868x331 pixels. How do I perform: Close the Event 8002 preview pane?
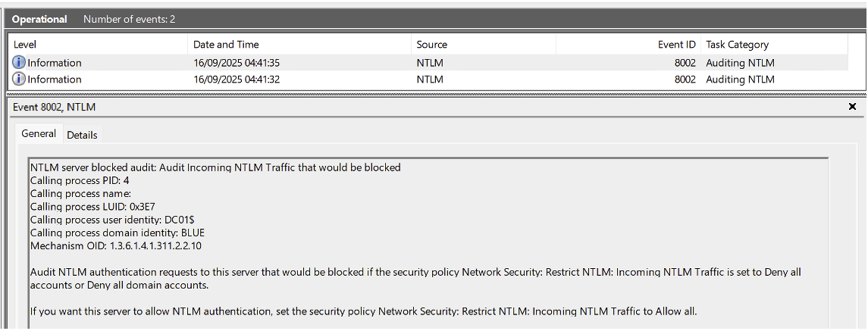point(852,107)
